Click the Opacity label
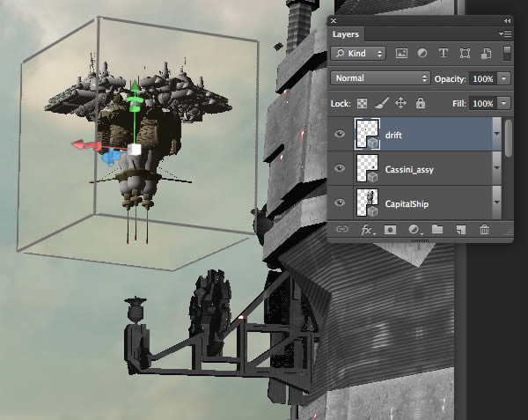 click(x=451, y=79)
